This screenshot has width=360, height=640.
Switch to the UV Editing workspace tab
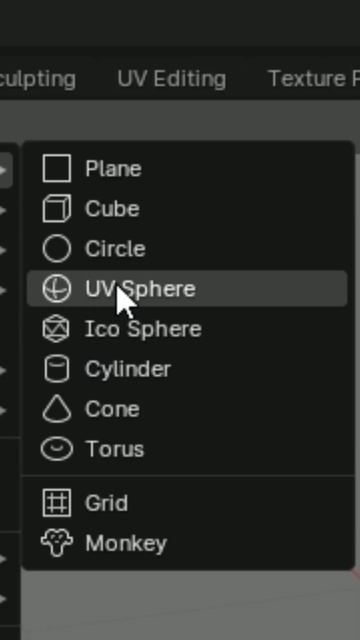click(171, 79)
